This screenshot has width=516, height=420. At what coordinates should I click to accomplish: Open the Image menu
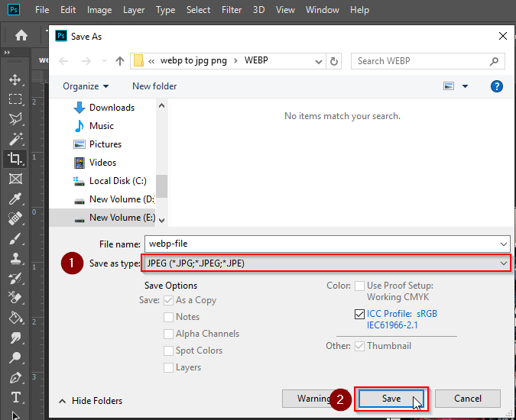point(99,10)
